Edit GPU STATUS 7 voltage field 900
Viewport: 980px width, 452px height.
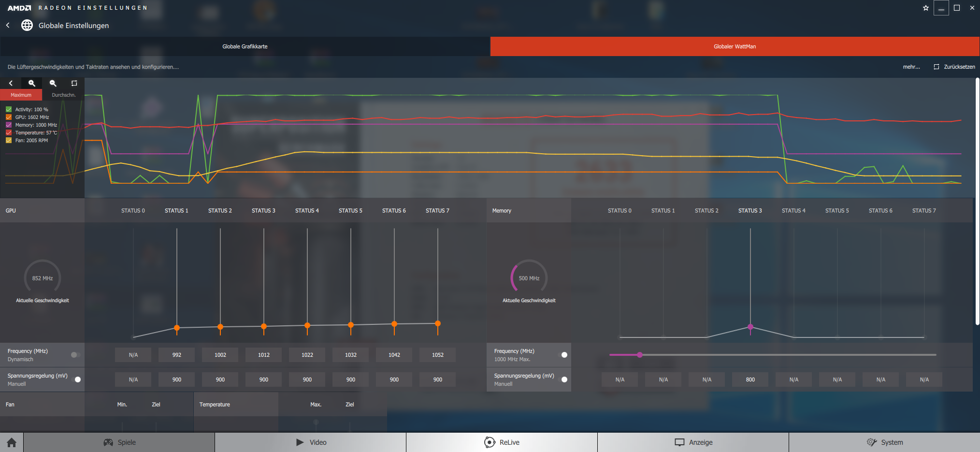(x=438, y=379)
